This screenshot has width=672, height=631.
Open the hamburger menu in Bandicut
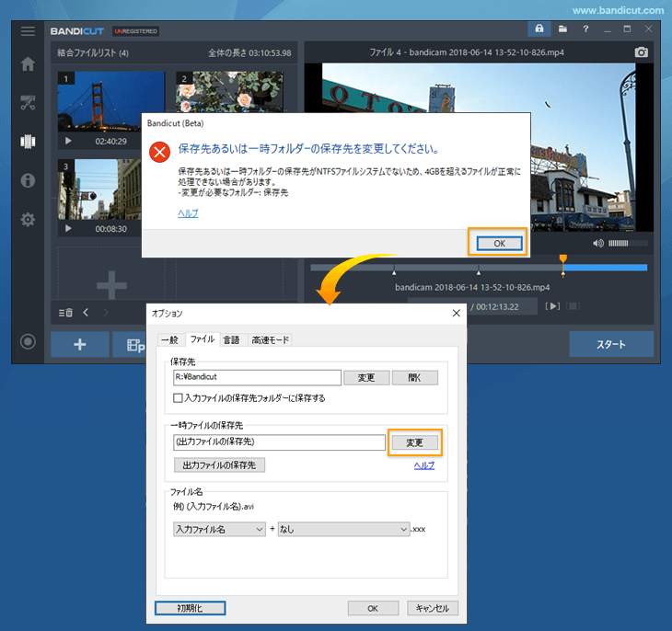(x=28, y=31)
